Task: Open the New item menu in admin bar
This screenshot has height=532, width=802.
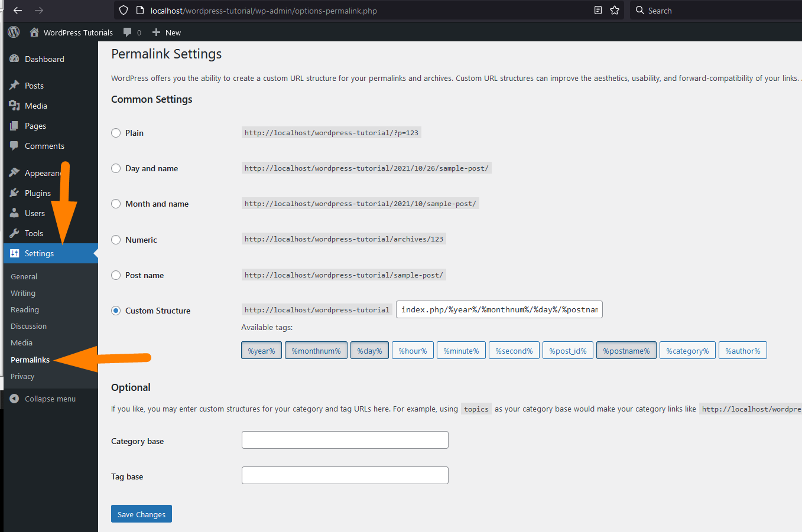Action: click(x=165, y=32)
